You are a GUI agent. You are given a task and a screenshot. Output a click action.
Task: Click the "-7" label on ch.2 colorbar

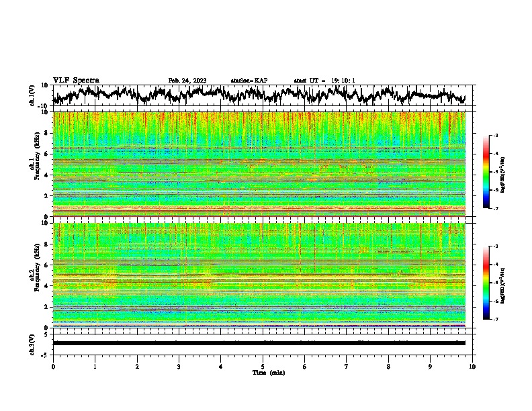coord(495,319)
